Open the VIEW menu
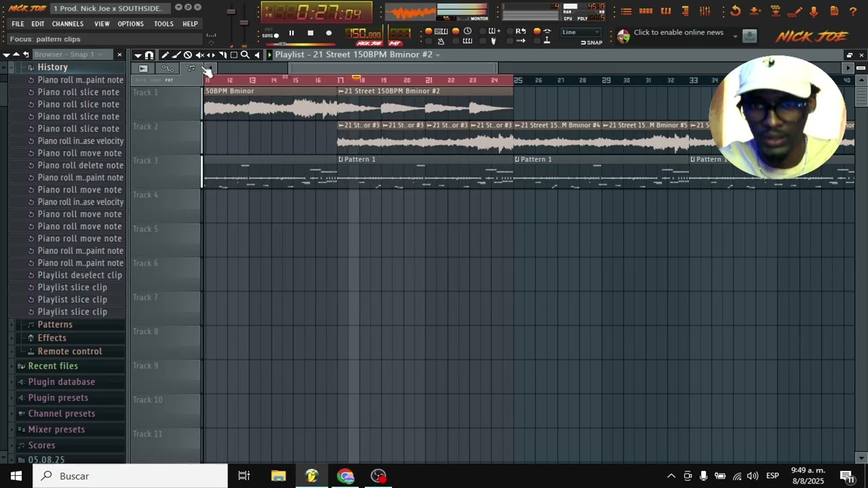 (x=102, y=24)
